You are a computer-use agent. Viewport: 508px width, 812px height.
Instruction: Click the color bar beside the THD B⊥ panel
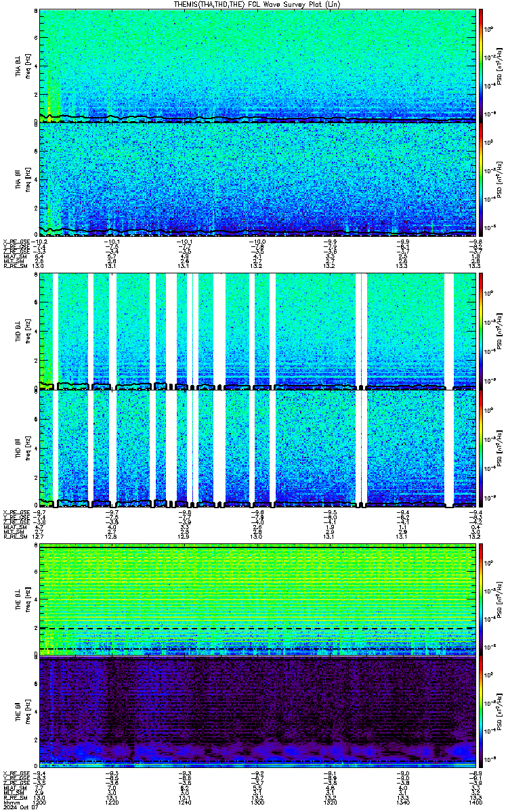click(480, 332)
